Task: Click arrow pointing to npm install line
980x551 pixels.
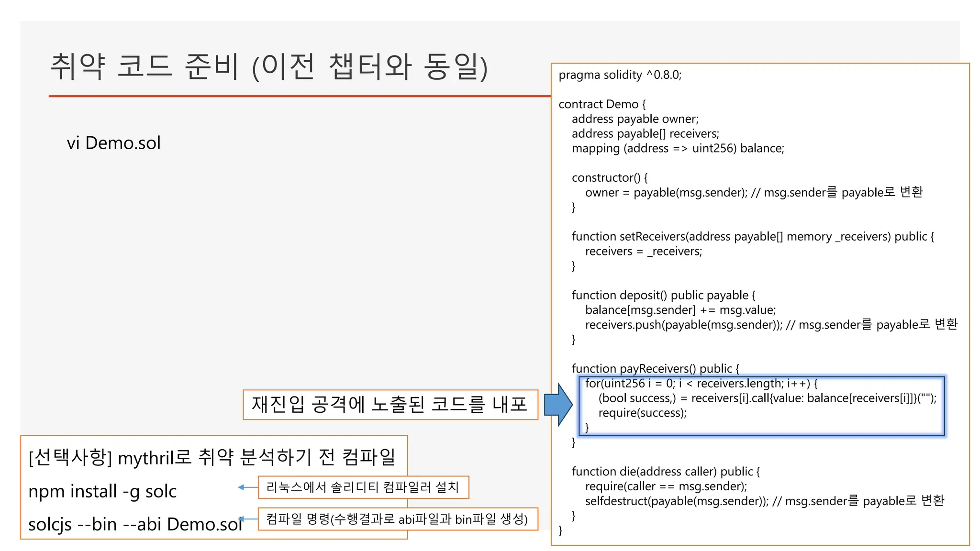Action: pos(247,487)
